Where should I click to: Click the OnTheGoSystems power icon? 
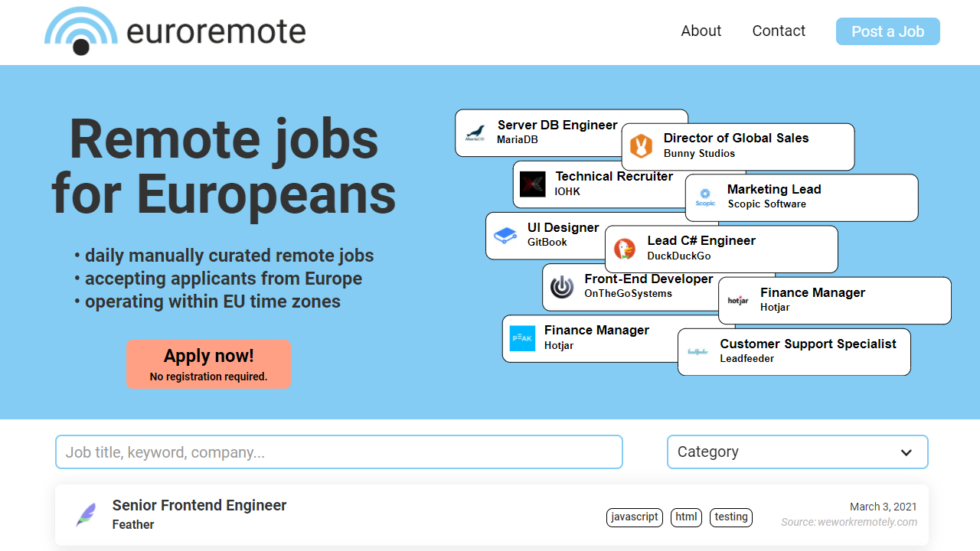pos(562,287)
